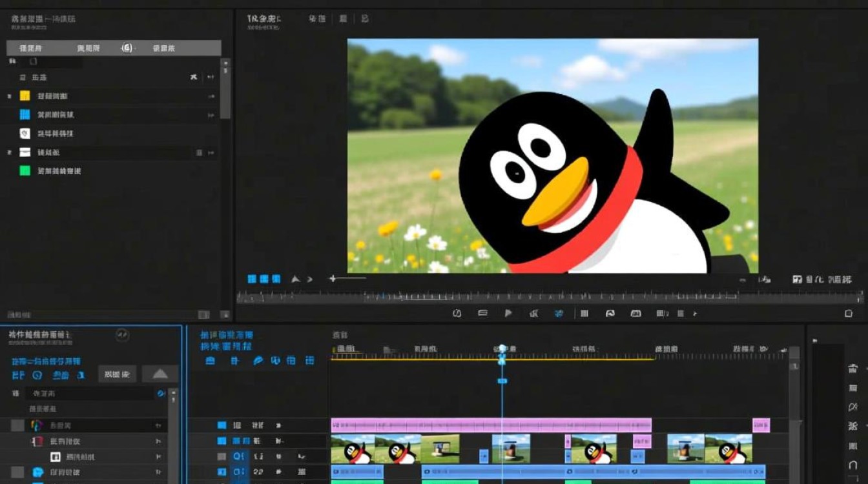Select the blue bin icon in the project list
Screen dimensions: 868x484
click(25, 115)
